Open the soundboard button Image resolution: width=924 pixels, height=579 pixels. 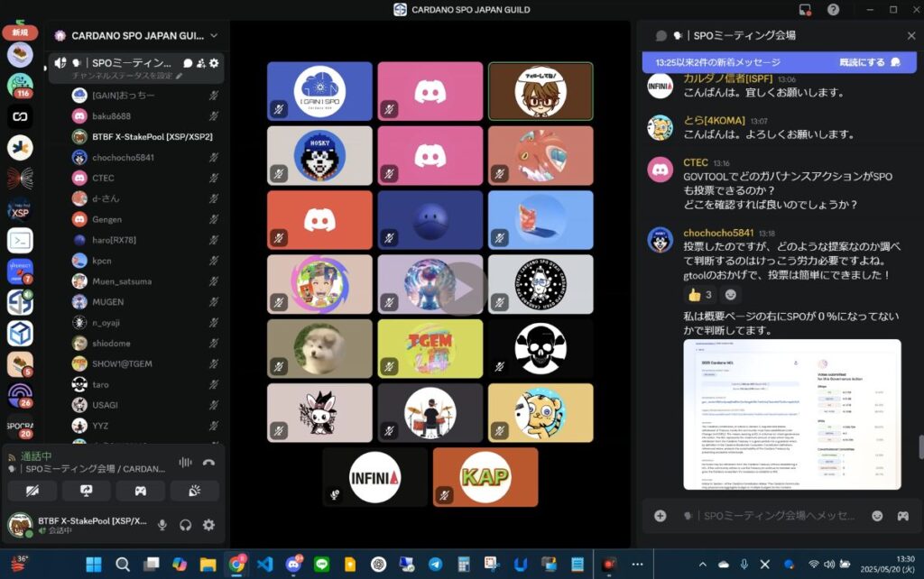(x=195, y=491)
